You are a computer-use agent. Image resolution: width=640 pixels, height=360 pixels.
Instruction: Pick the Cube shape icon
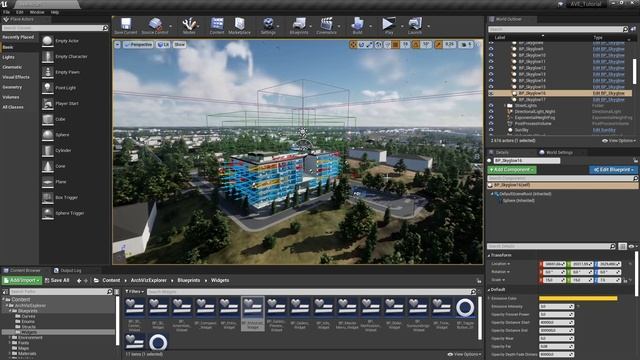click(x=47, y=119)
